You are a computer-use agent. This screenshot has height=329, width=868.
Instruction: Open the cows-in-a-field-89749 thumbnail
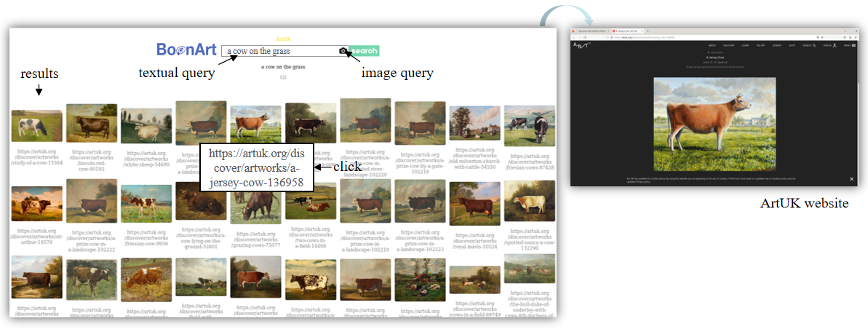[475, 280]
